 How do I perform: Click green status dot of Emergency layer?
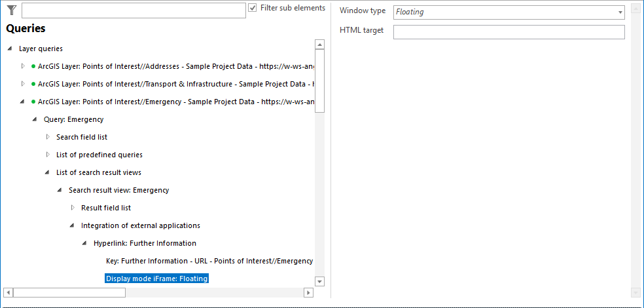pyautogui.click(x=33, y=102)
